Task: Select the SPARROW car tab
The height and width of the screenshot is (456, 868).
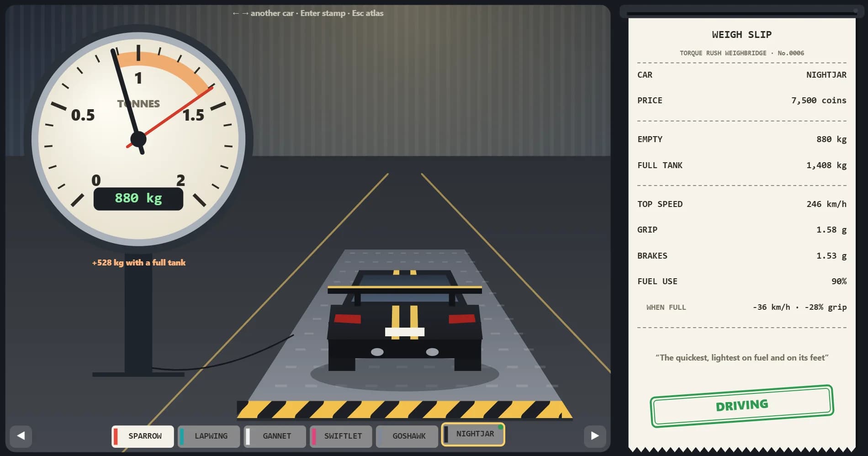Action: coord(143,436)
